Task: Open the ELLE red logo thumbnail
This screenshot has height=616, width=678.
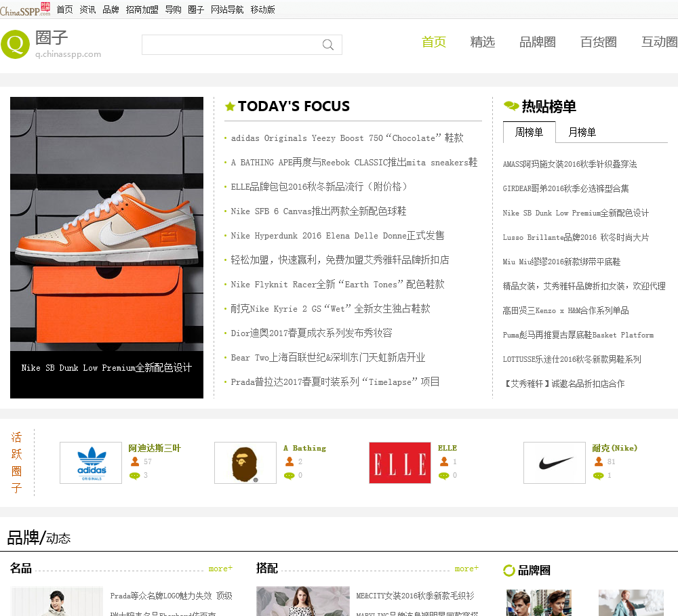Action: tap(400, 463)
